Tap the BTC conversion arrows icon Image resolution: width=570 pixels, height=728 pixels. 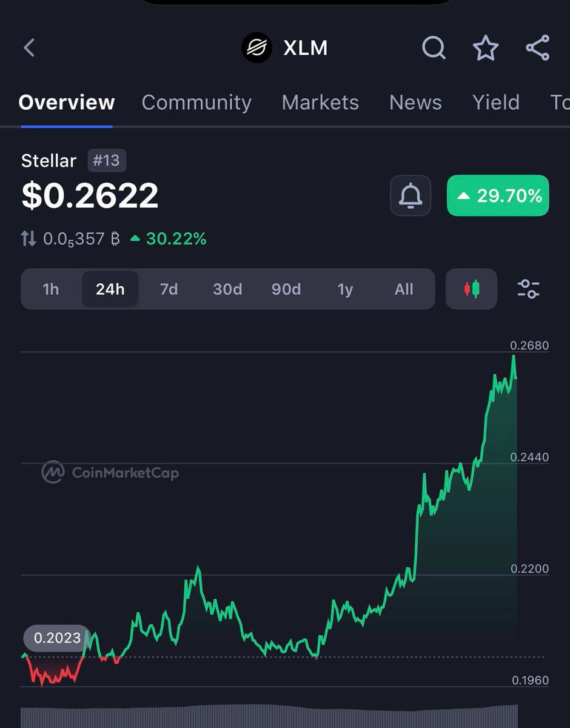(29, 239)
